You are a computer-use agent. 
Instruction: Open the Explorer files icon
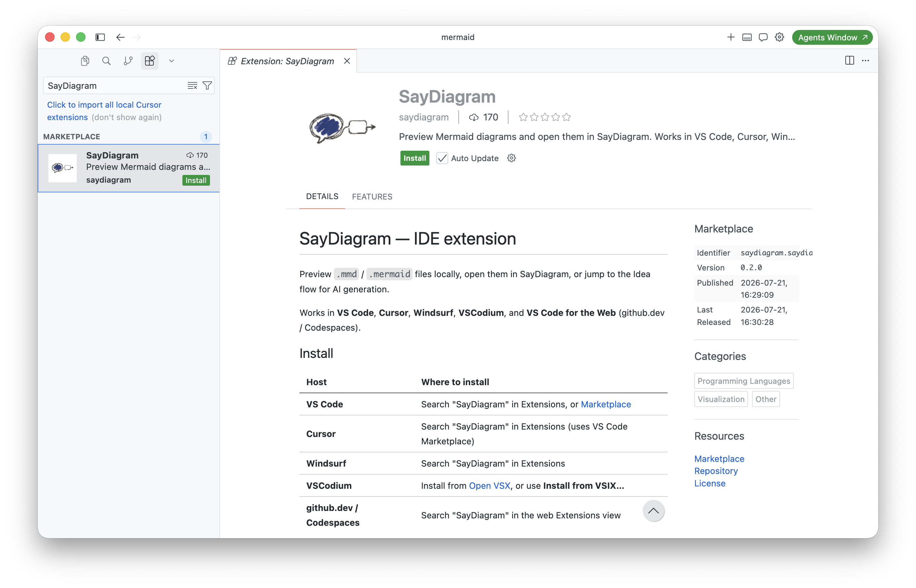click(85, 61)
